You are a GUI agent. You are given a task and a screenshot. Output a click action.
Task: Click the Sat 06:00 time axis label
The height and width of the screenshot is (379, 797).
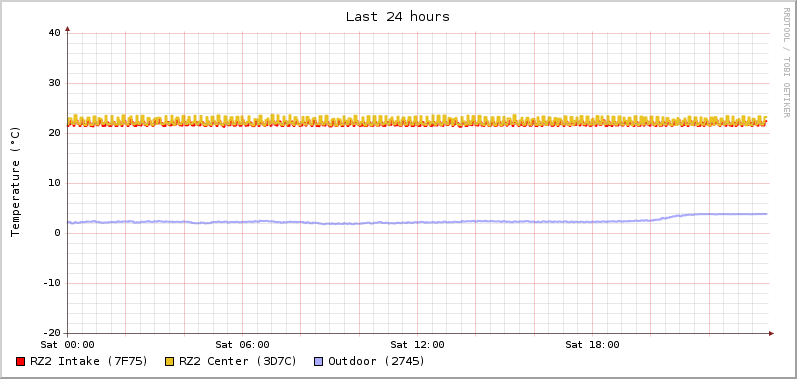pyautogui.click(x=242, y=345)
